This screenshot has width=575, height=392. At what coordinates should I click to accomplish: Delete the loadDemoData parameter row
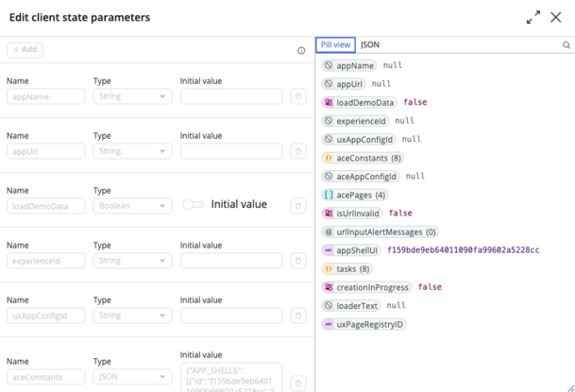(298, 206)
